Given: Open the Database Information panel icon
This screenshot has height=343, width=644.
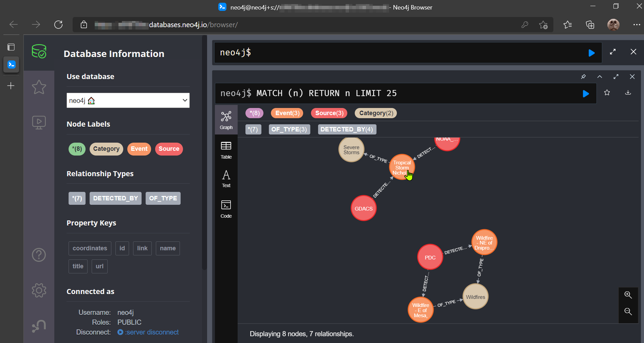Looking at the screenshot, I should pyautogui.click(x=39, y=52).
